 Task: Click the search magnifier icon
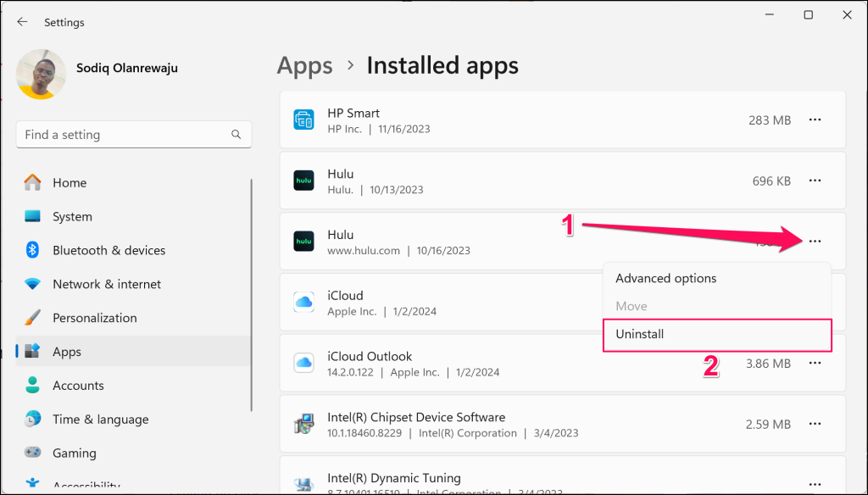[236, 135]
